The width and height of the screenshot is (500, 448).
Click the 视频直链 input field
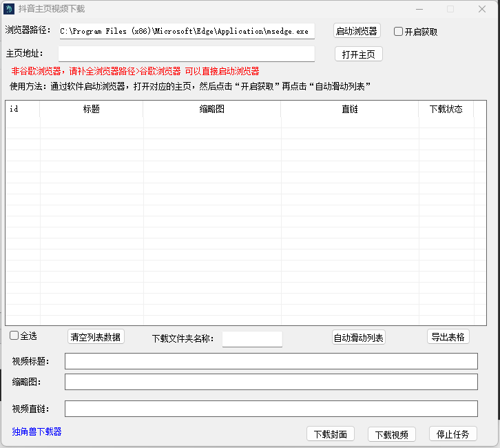click(x=271, y=409)
